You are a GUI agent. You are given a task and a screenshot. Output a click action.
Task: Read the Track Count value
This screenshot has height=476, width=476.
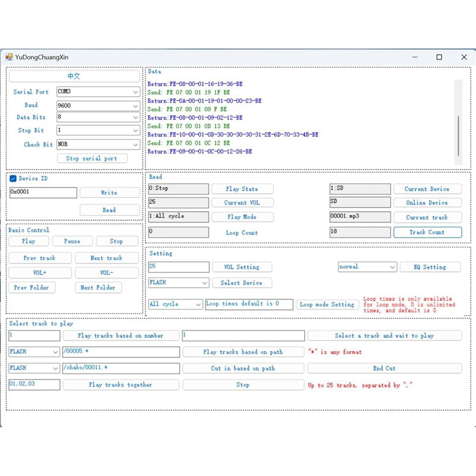(x=428, y=232)
